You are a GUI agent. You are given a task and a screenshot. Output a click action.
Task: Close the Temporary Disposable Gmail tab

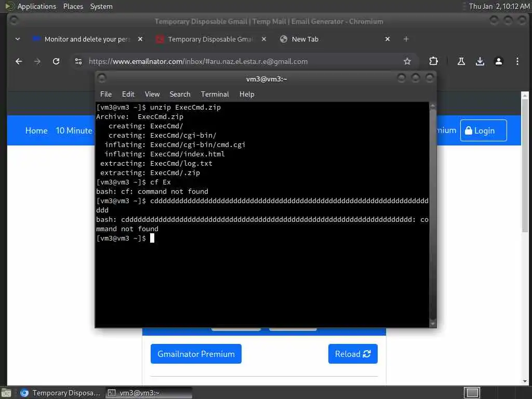coord(263,39)
